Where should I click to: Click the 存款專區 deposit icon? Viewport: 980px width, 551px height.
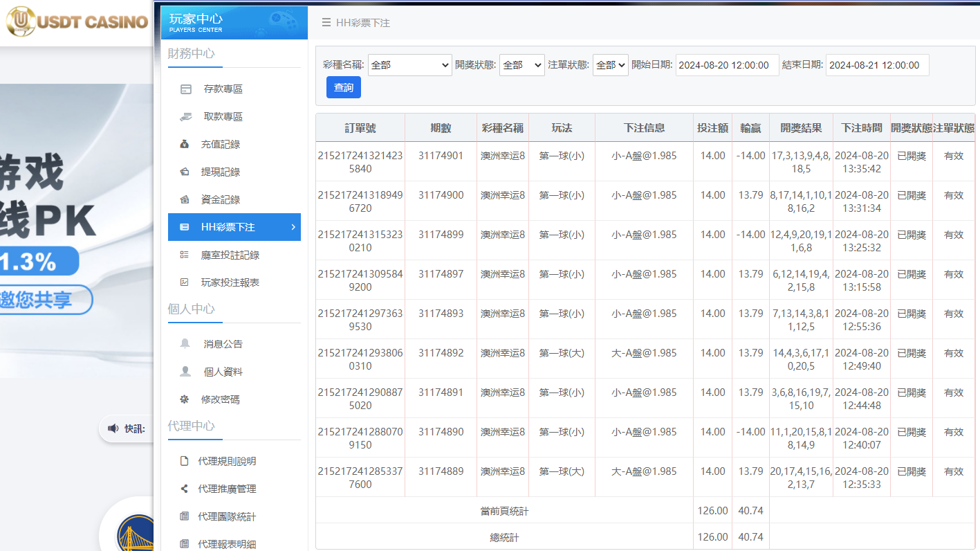coord(185,89)
